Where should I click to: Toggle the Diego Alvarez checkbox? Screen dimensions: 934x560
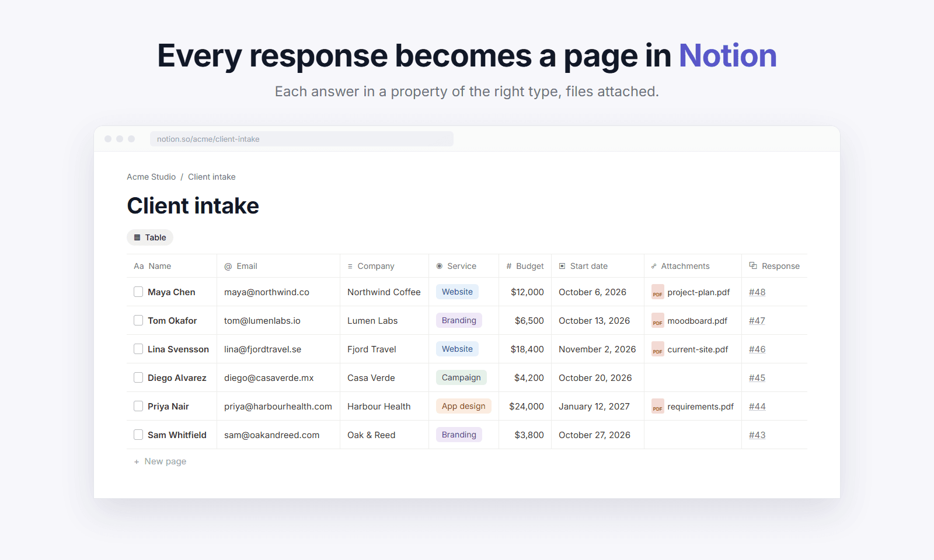(x=138, y=377)
